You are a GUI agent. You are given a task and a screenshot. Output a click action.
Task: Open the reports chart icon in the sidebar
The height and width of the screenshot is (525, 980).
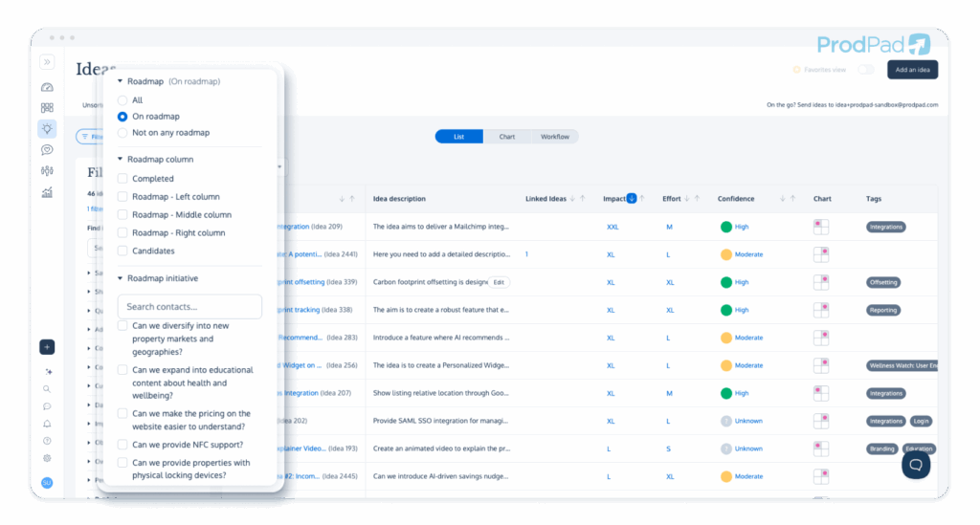(x=47, y=192)
